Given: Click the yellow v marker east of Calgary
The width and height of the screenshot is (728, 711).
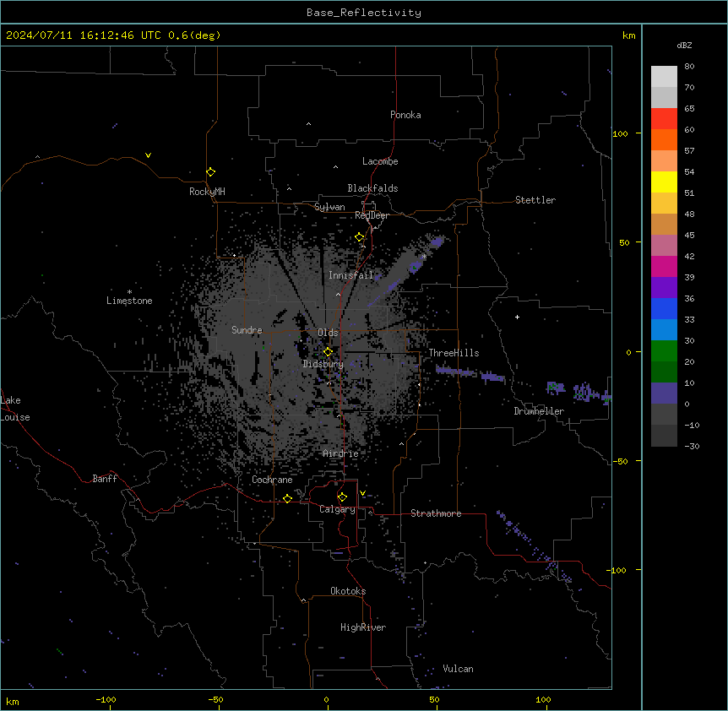Looking at the screenshot, I should (362, 493).
